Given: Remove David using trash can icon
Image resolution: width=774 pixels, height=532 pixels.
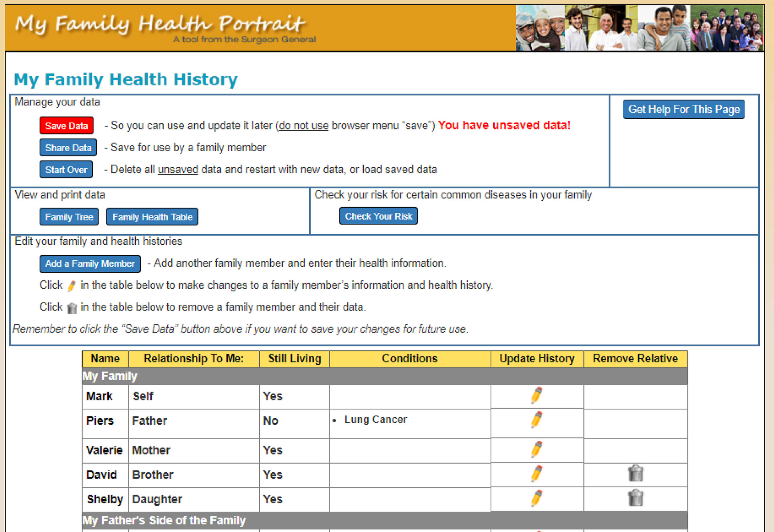Looking at the screenshot, I should click(635, 473).
